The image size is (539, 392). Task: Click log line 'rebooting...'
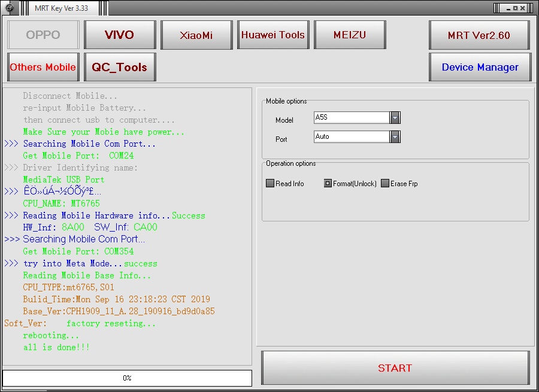pyautogui.click(x=51, y=335)
